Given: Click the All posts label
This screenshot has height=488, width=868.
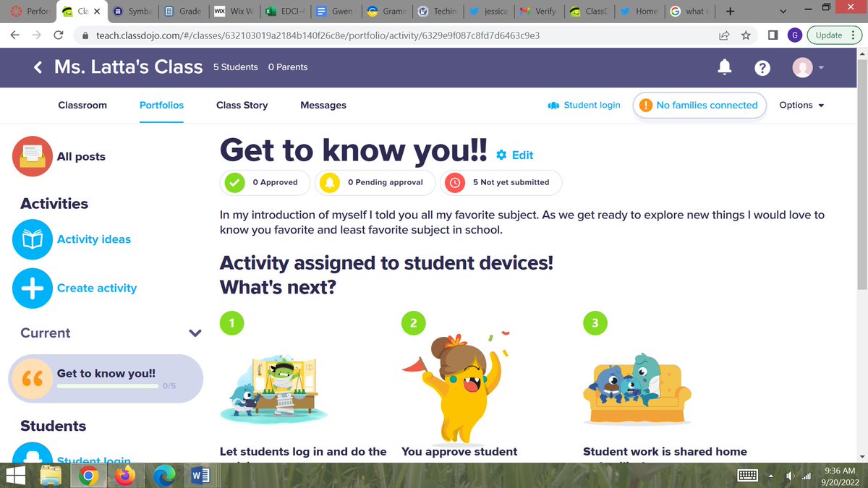Looking at the screenshot, I should coord(81,156).
